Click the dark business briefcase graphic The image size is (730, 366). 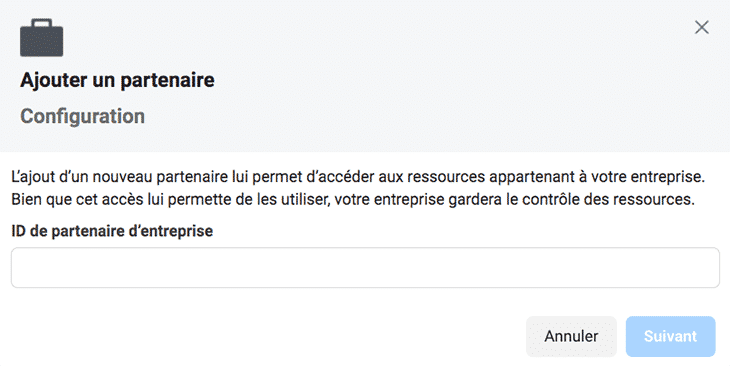pyautogui.click(x=41, y=38)
